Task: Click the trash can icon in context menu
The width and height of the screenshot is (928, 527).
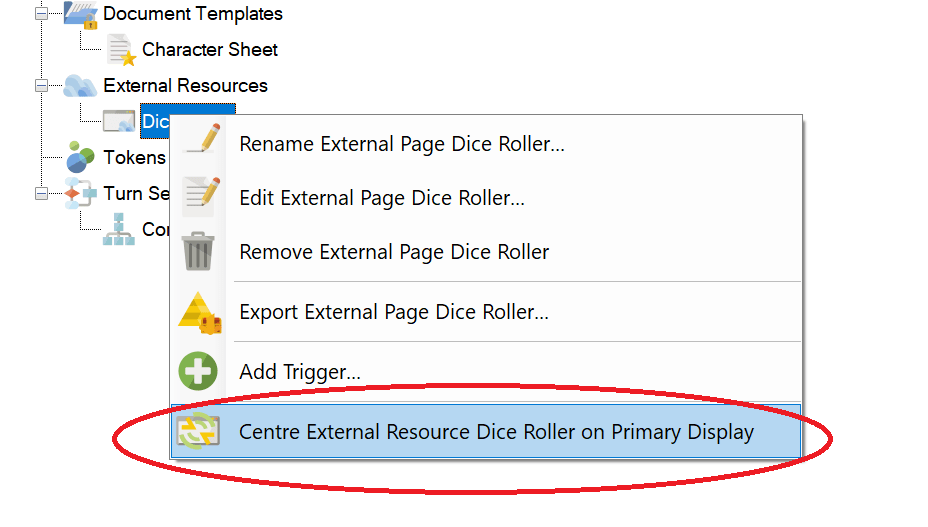Action: click(199, 251)
